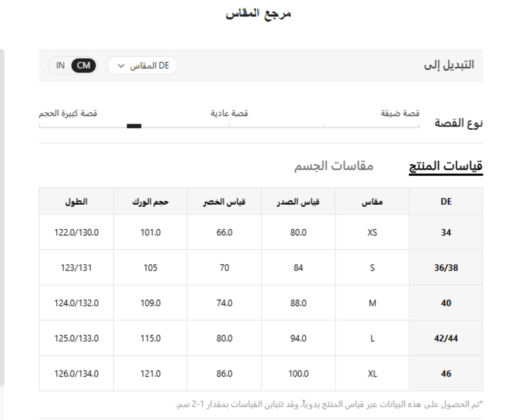Select DE size 34 row header
Viewport: 517px width, 420px height.
click(x=446, y=233)
